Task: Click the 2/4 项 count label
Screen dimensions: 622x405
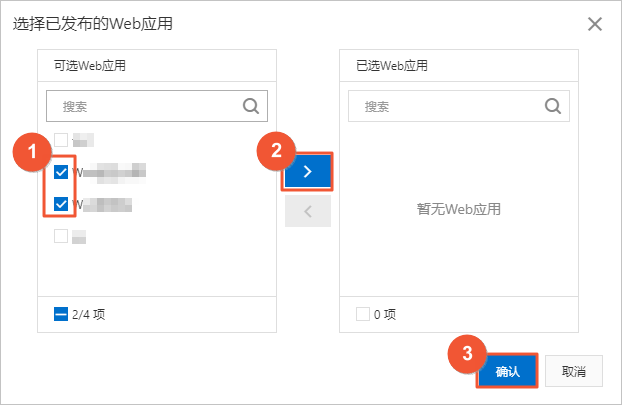Action: [88, 315]
